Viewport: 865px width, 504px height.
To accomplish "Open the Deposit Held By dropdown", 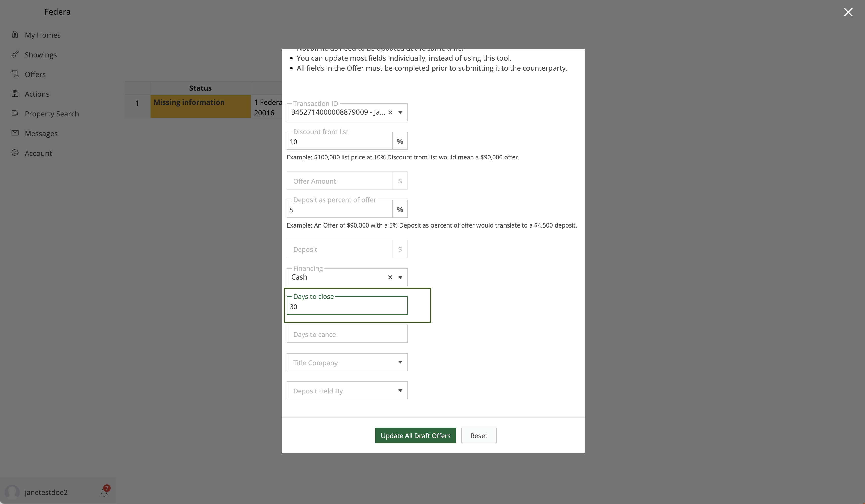I will point(347,390).
